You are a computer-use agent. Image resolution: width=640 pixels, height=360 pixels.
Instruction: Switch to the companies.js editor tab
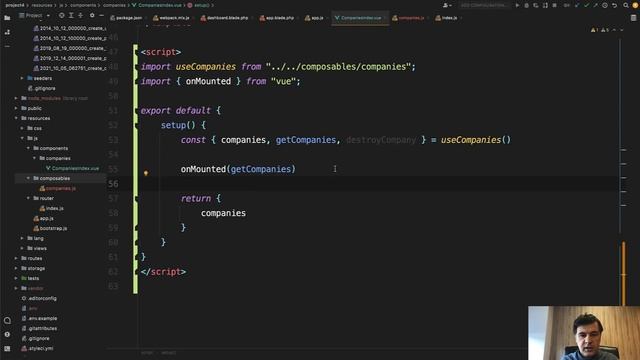(x=409, y=18)
